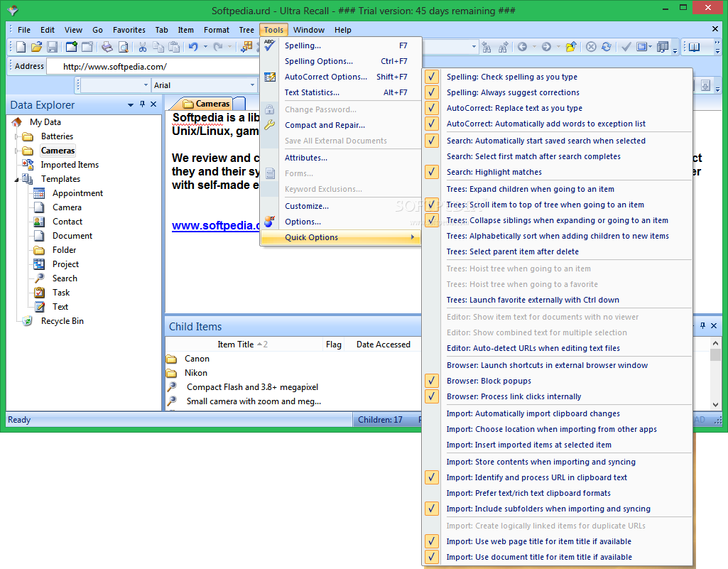Sort by Item Title column header

point(244,345)
